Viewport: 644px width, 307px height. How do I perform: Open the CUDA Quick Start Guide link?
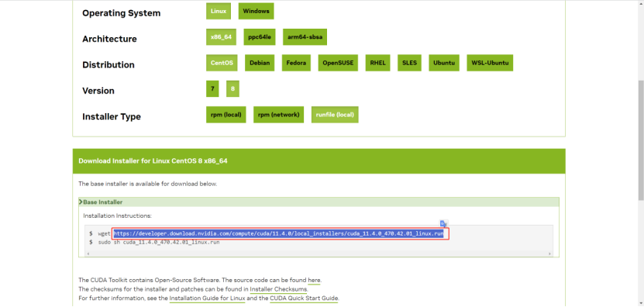304,298
